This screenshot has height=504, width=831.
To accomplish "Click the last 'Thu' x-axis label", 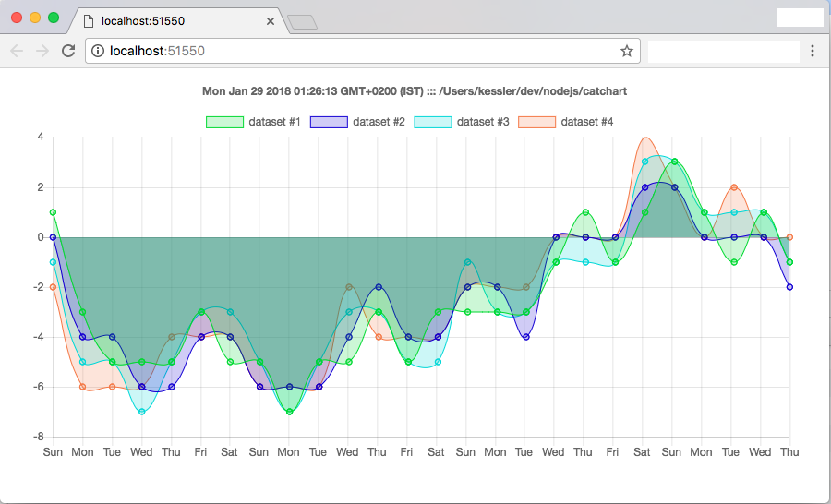I will [789, 452].
